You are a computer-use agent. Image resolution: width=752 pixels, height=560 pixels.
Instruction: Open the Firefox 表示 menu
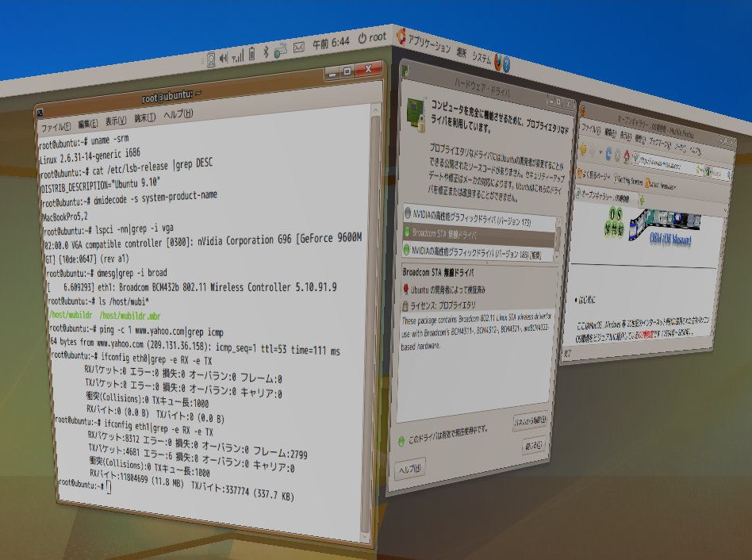click(625, 135)
